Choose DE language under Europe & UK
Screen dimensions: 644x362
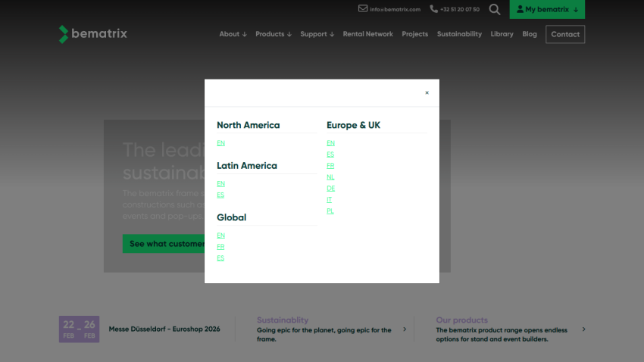[330, 188]
